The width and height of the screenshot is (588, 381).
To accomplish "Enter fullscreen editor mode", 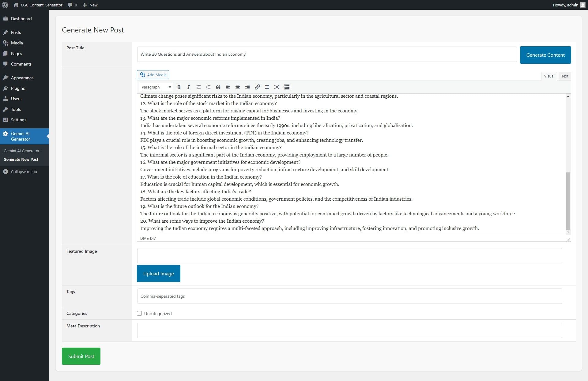I will click(277, 87).
